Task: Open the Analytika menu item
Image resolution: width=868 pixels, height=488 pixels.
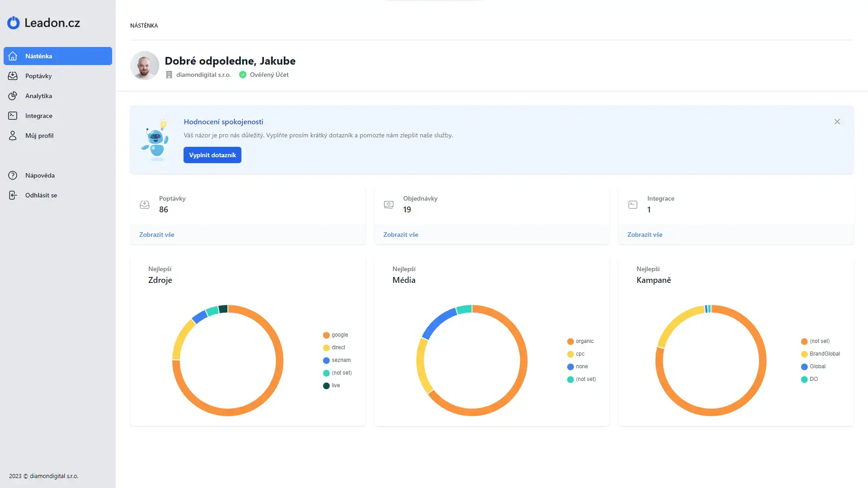Action: (x=39, y=96)
